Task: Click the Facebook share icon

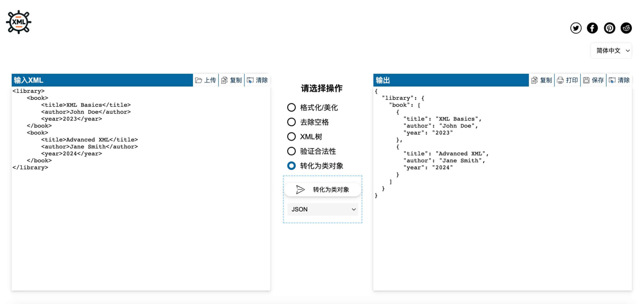Action: (x=592, y=28)
